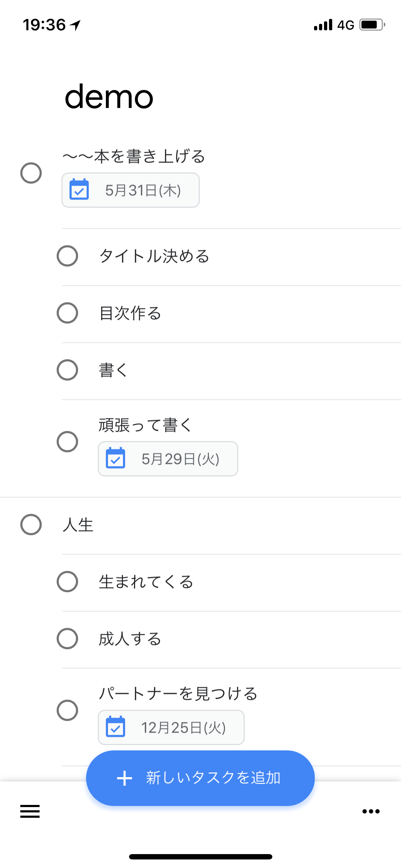Screen dimensions: 401x868
Task: Complete the 目次作る subtask circle
Action: [x=67, y=313]
